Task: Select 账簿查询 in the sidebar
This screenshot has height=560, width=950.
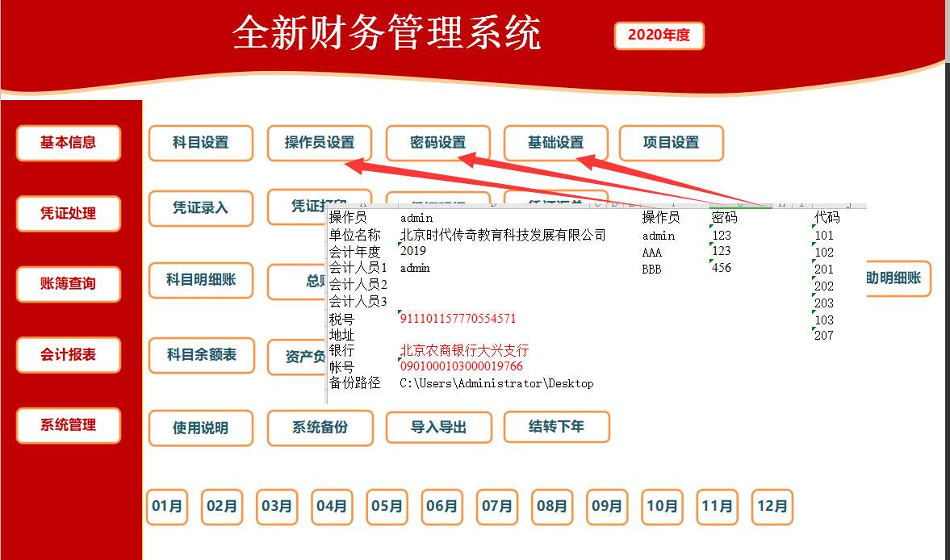Action: pos(68,284)
